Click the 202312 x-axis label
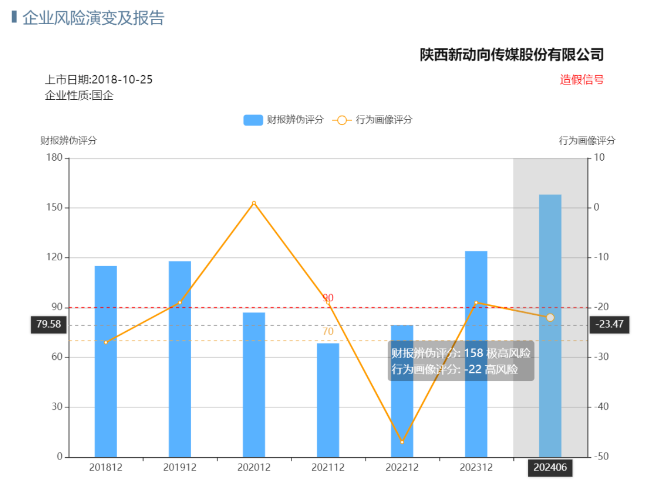Image resolution: width=650 pixels, height=502 pixels. pyautogui.click(x=476, y=468)
